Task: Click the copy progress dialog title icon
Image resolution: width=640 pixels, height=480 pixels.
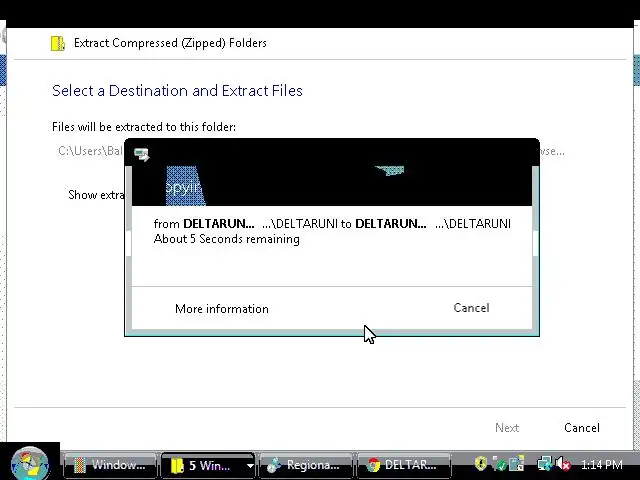Action: click(x=142, y=154)
